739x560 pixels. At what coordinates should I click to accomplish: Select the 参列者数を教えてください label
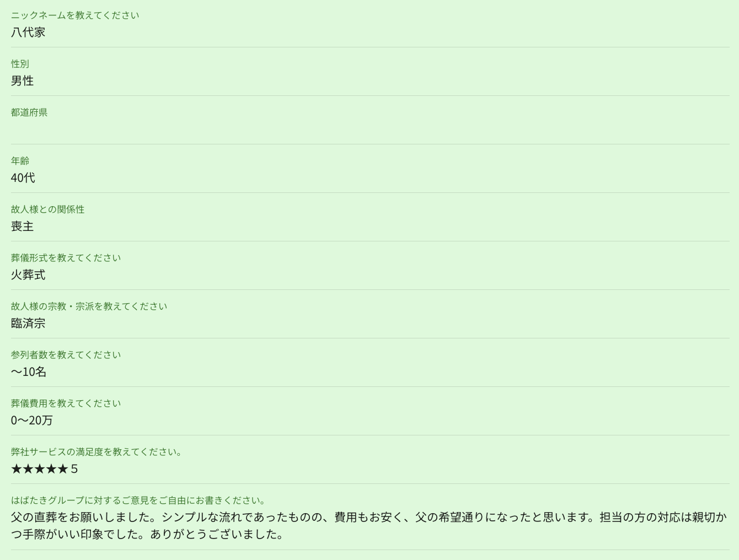66,355
